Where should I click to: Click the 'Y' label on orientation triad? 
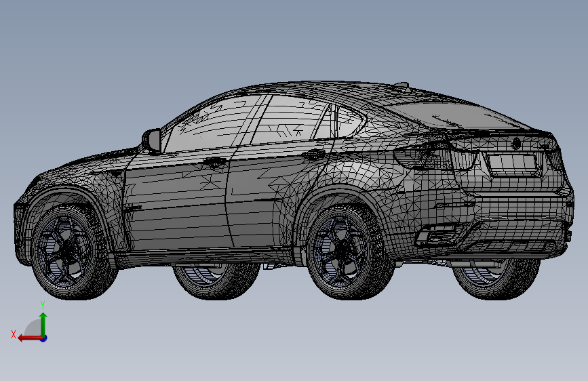[x=43, y=305]
